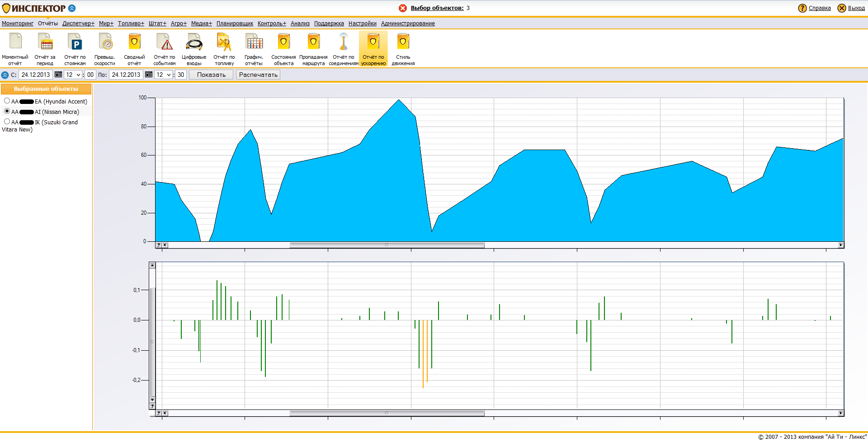Click the Выбранные объекты panel header
Screen dimensions: 868x442
46,89
